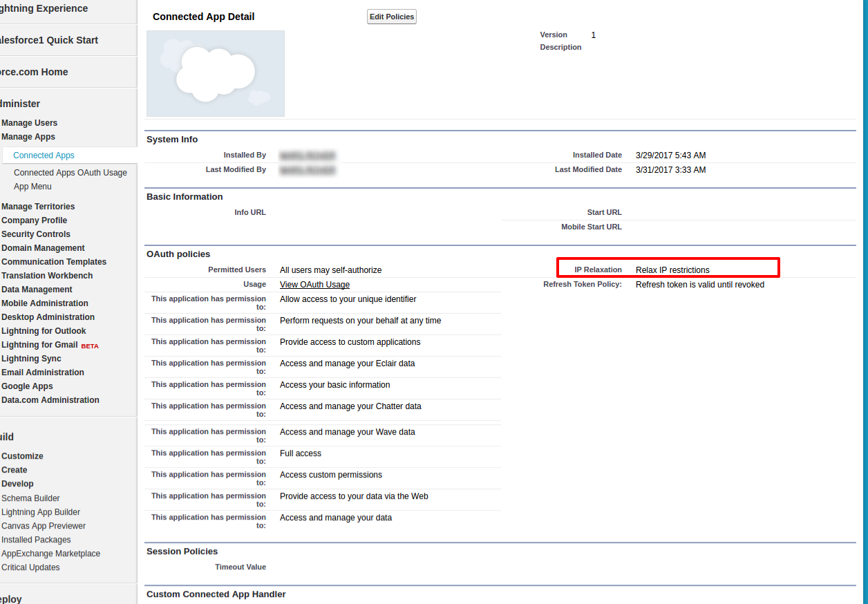Go to Installed Packages
This screenshot has height=604, width=868.
(x=36, y=540)
